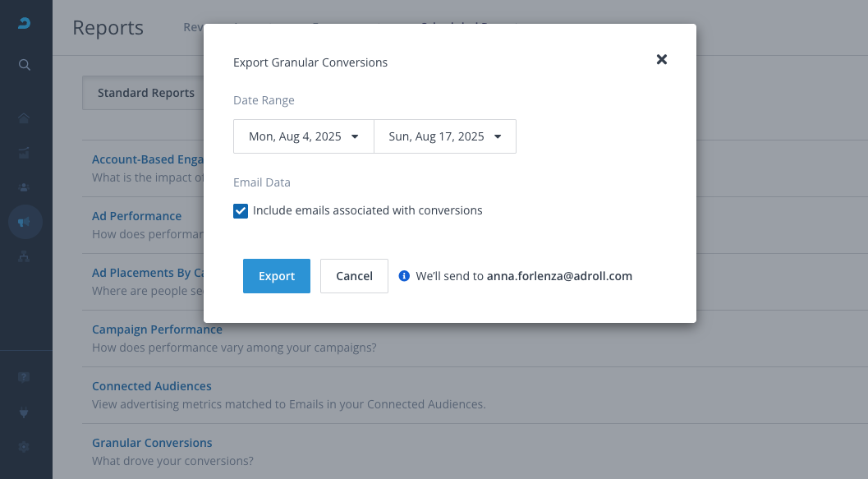Click the info icon beside email notice

[x=404, y=276]
